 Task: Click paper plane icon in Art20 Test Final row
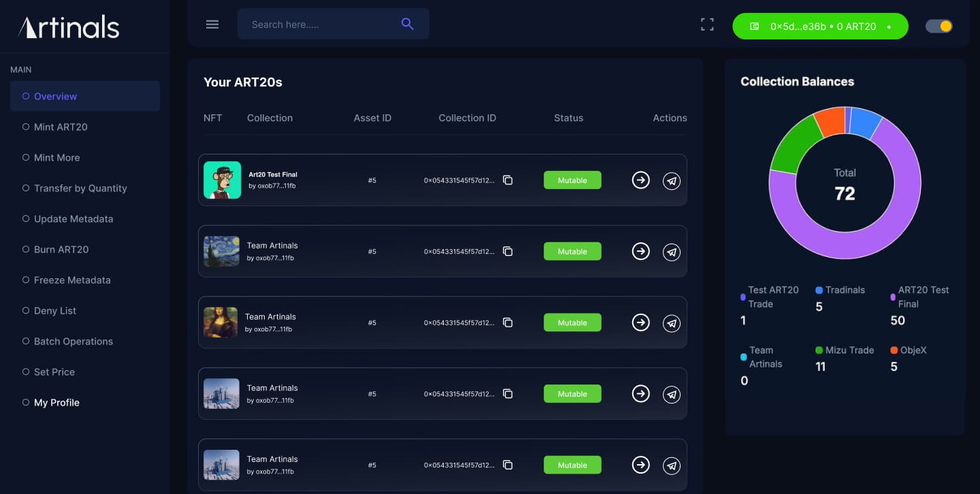click(x=672, y=180)
